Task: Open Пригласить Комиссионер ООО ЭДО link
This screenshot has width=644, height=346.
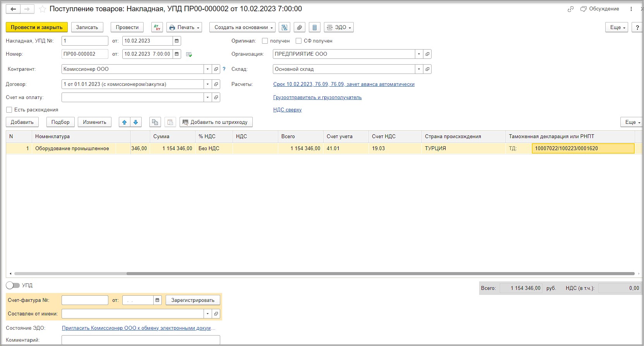Action: point(139,328)
